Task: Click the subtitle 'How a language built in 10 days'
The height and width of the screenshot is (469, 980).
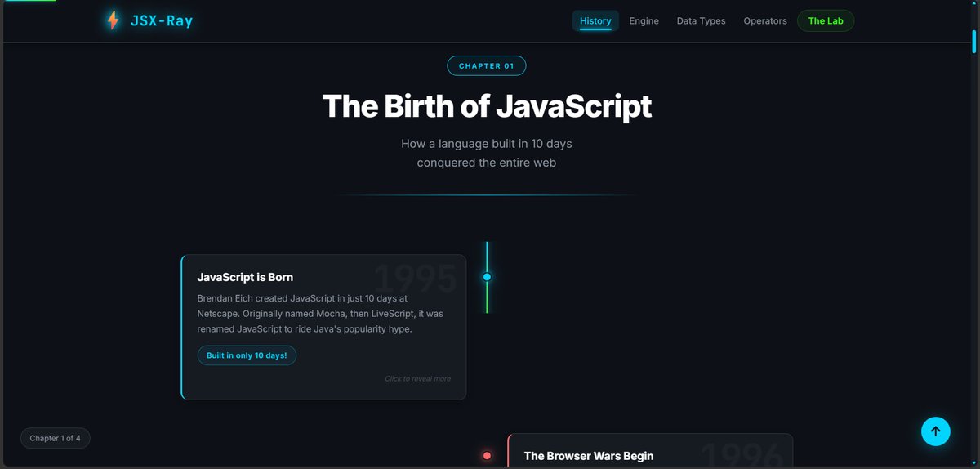Action: (487, 144)
